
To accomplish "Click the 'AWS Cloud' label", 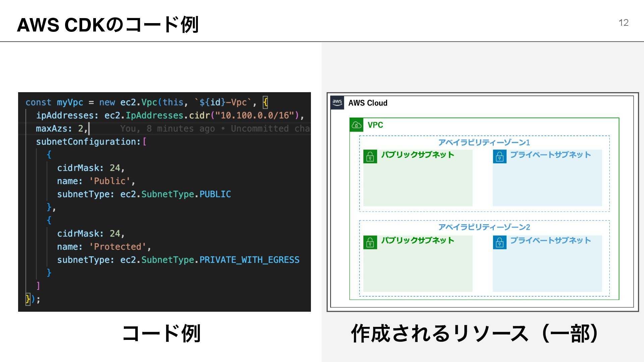I will click(x=368, y=103).
